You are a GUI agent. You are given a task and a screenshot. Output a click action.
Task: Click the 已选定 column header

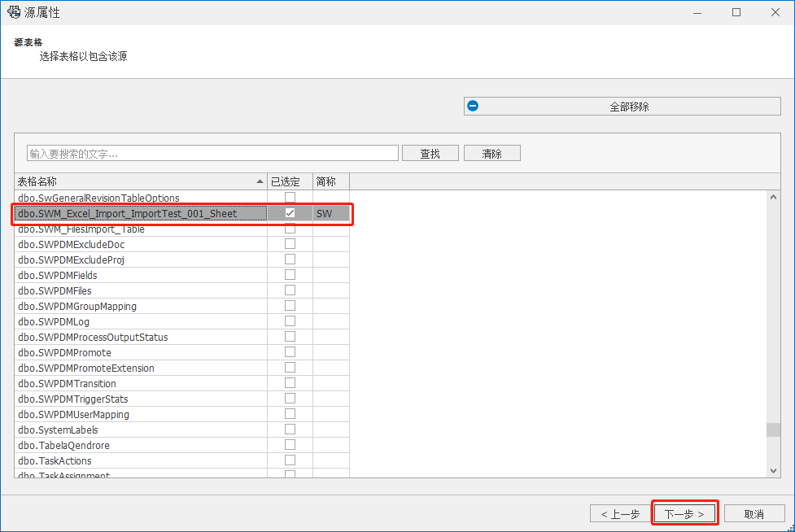coord(285,181)
